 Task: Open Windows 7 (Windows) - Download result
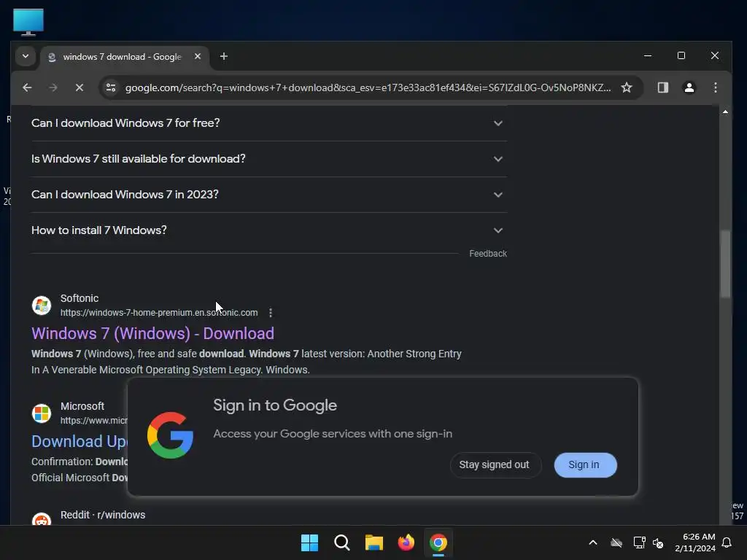click(x=152, y=333)
